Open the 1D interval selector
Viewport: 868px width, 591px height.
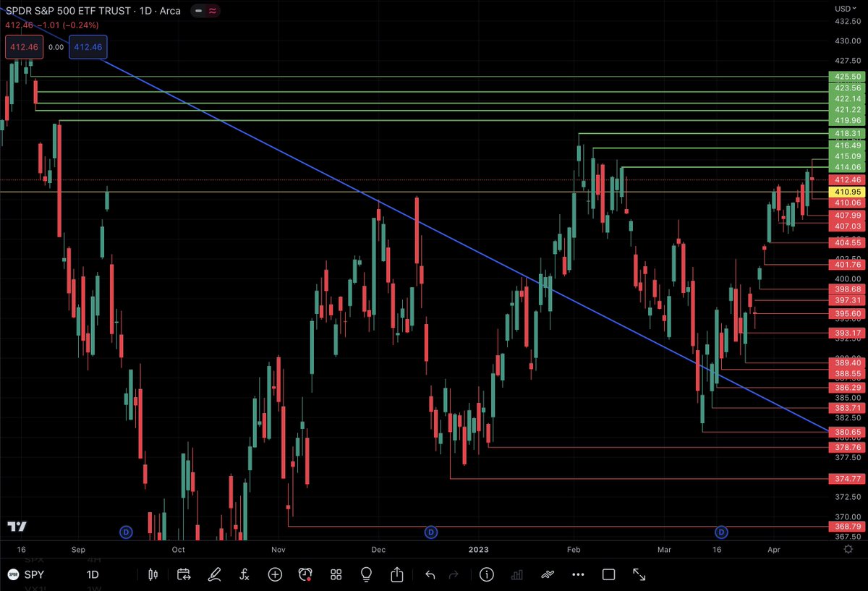pyautogui.click(x=93, y=575)
